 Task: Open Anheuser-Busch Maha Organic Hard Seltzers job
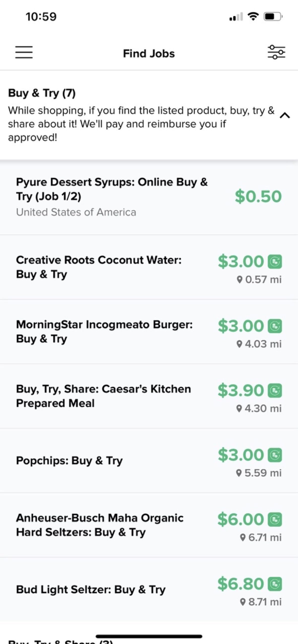(x=100, y=525)
